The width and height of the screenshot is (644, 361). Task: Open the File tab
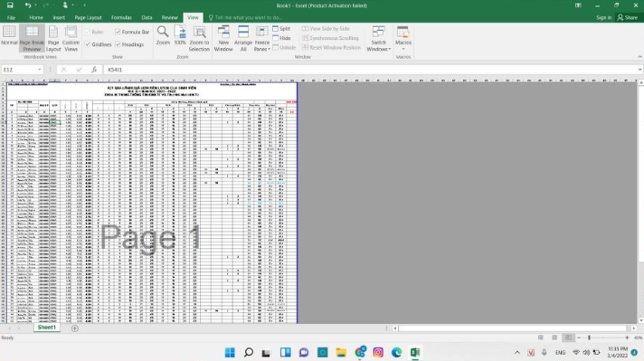pos(11,18)
